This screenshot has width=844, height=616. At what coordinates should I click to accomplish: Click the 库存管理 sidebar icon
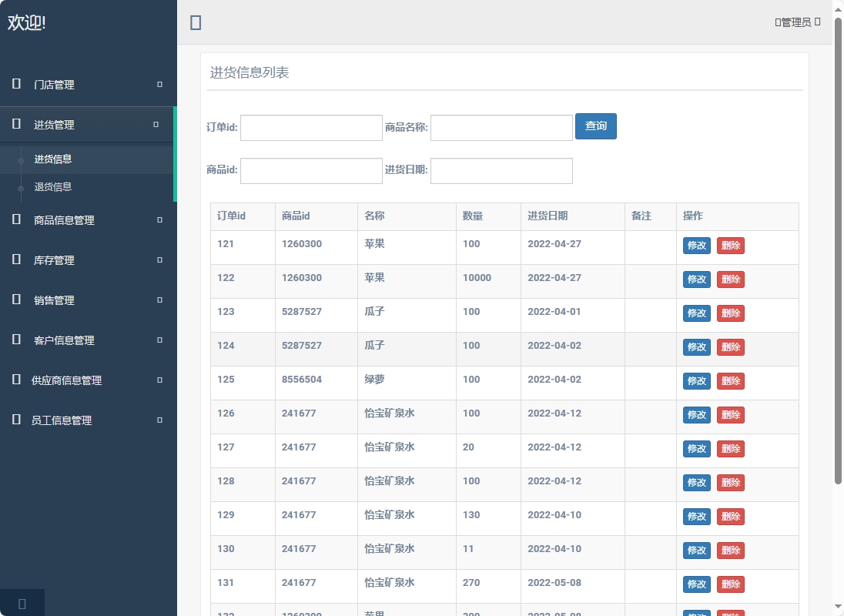click(x=15, y=259)
